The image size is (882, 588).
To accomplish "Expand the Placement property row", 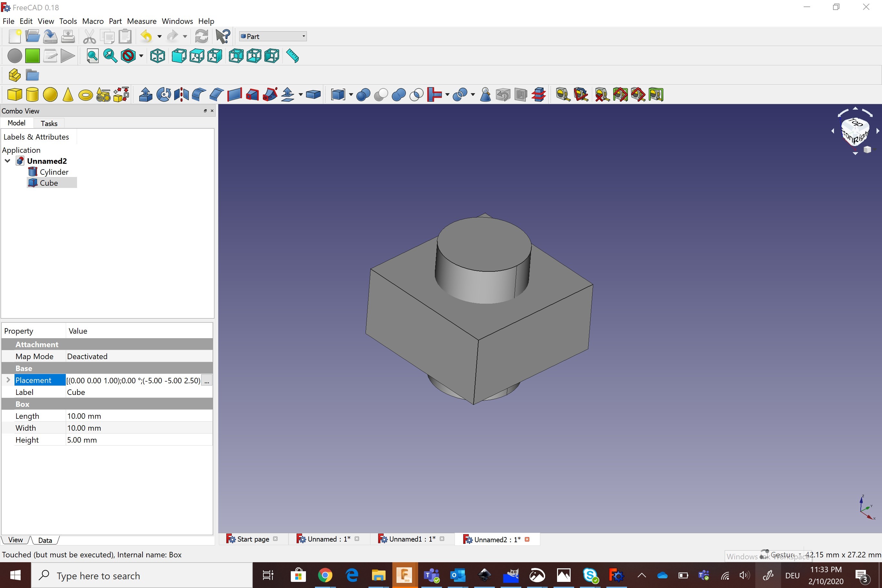I will pyautogui.click(x=8, y=380).
